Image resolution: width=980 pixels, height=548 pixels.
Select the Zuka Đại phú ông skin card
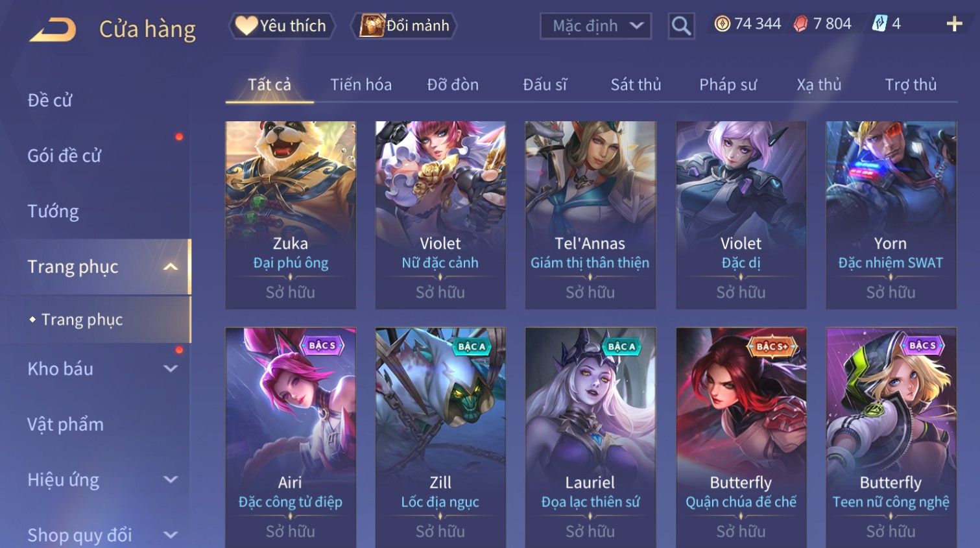coord(291,215)
